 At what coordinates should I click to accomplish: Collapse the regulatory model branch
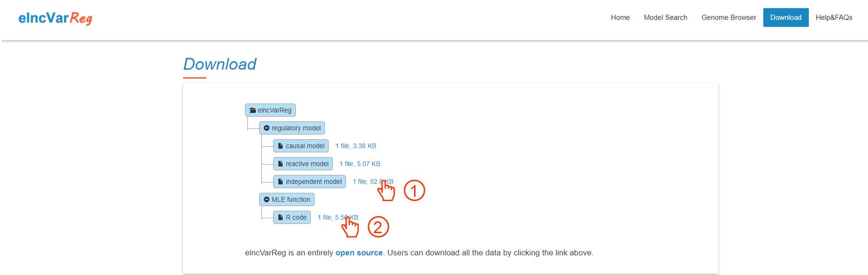click(x=267, y=128)
